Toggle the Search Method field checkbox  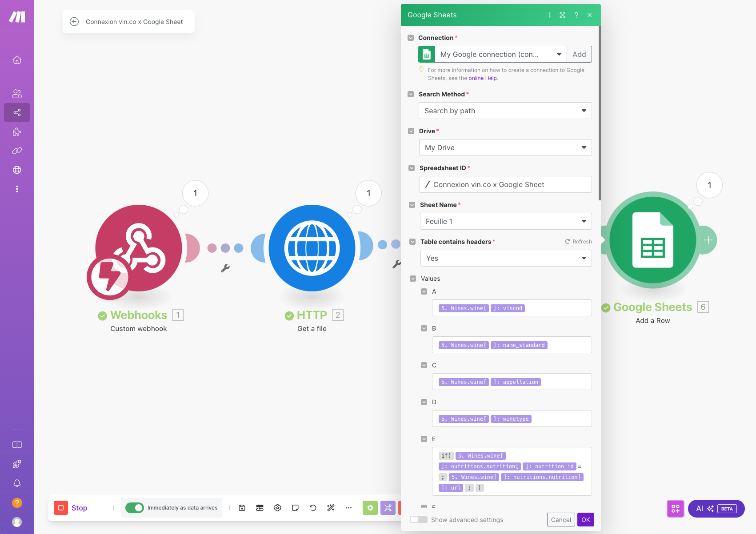pyautogui.click(x=411, y=94)
